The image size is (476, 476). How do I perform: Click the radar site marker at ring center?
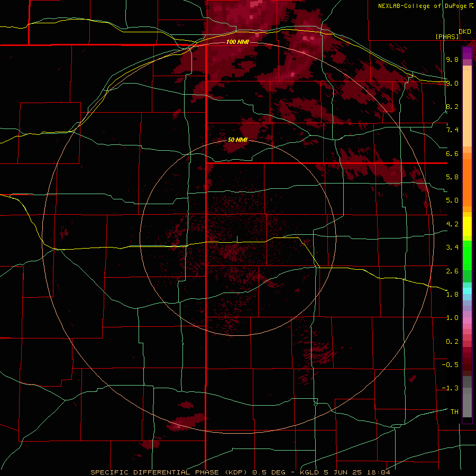pyautogui.click(x=237, y=239)
